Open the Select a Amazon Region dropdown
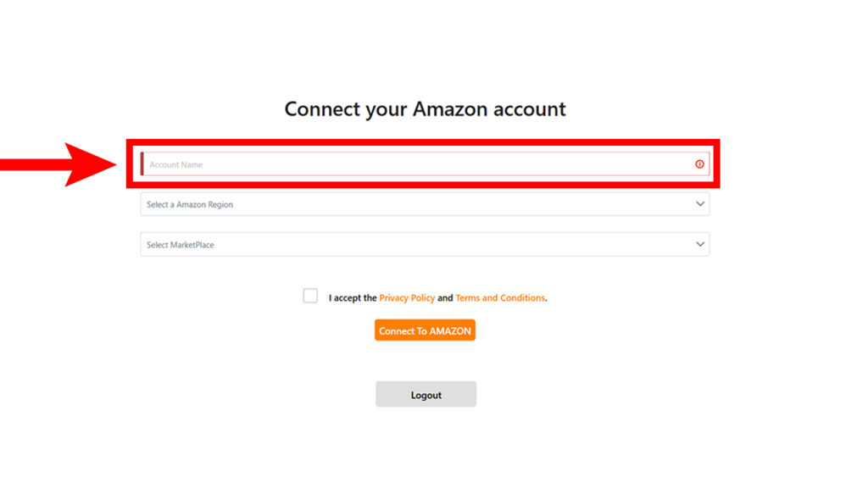This screenshot has width=868, height=488. [x=425, y=204]
